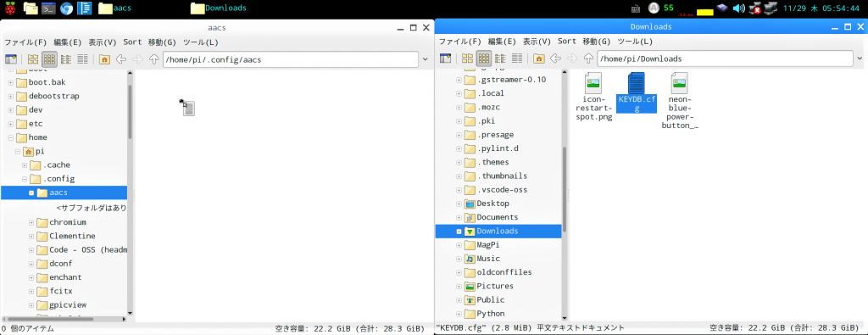Viewport: 868px width, 335px height.
Task: Click the new tab icon in Downloads toolbar
Action: (445, 59)
